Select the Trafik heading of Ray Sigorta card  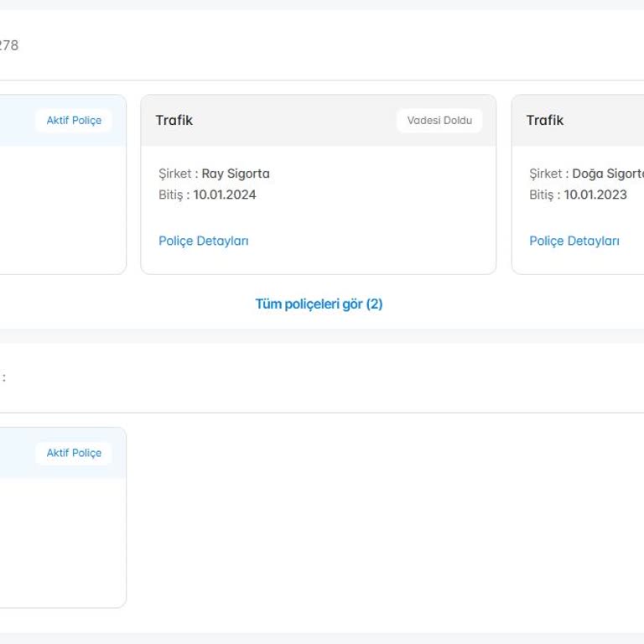(174, 120)
